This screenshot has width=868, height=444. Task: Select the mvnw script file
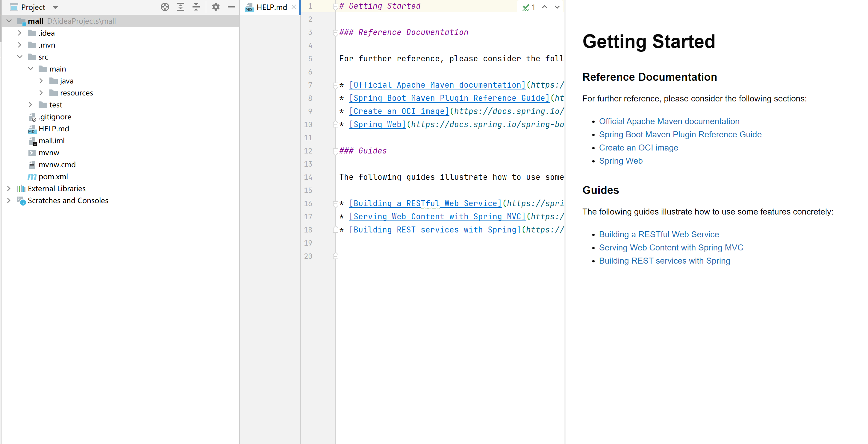point(49,153)
